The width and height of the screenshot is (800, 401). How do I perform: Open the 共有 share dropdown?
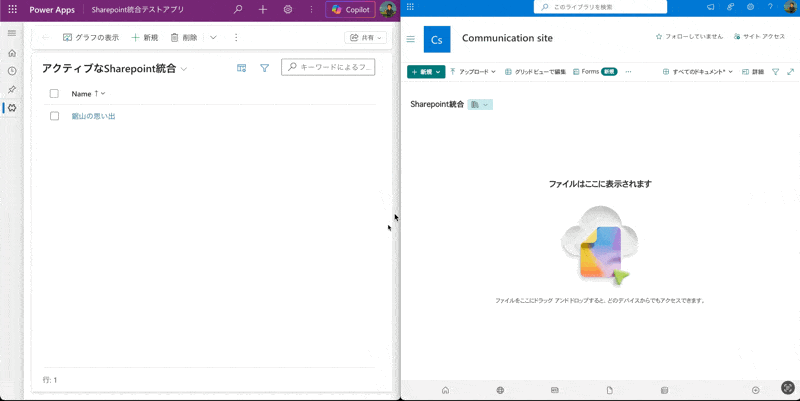(366, 37)
